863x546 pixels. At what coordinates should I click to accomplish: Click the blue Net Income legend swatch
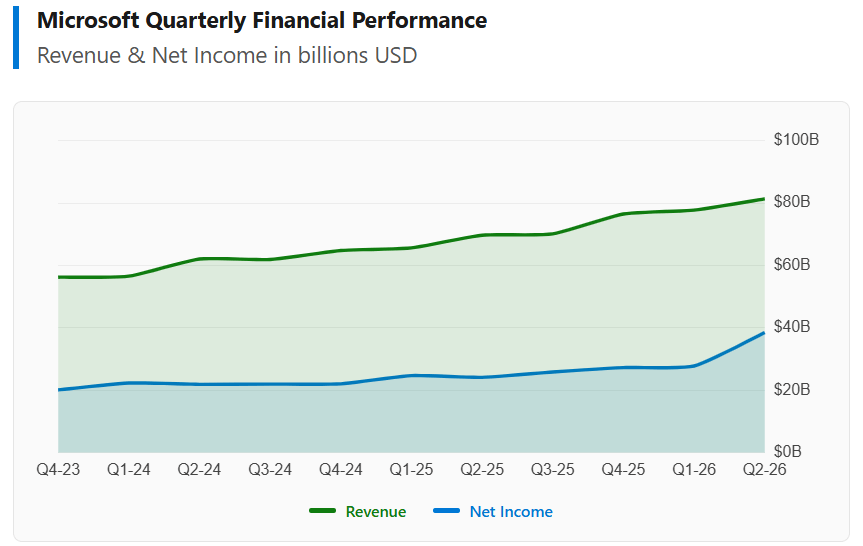[446, 511]
